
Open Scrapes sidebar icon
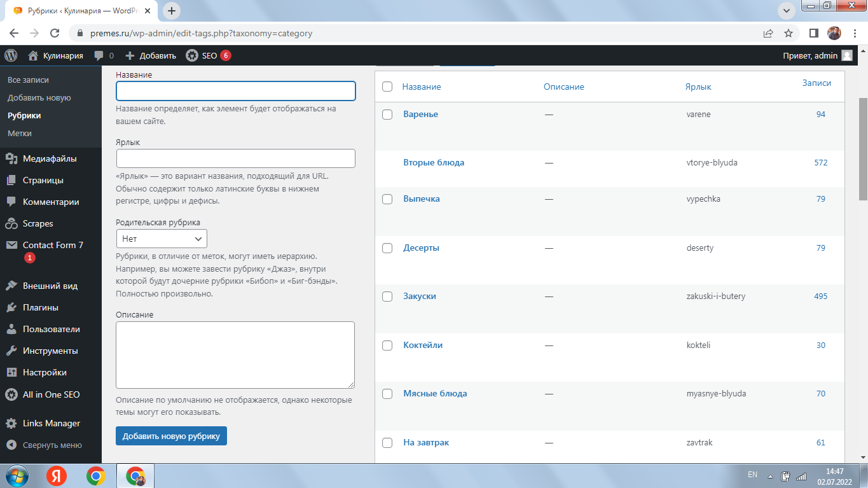pyautogui.click(x=11, y=223)
